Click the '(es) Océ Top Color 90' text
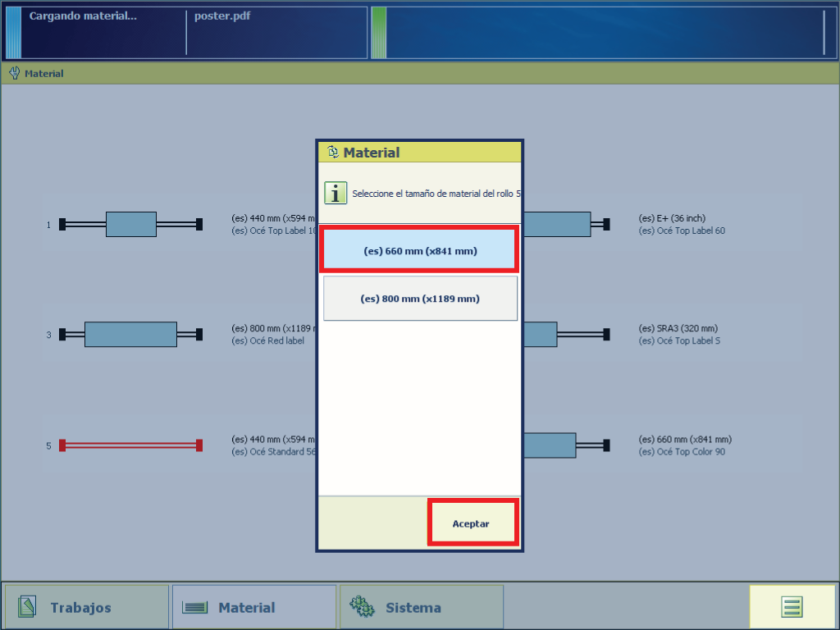Image resolution: width=840 pixels, height=630 pixels. [x=682, y=452]
